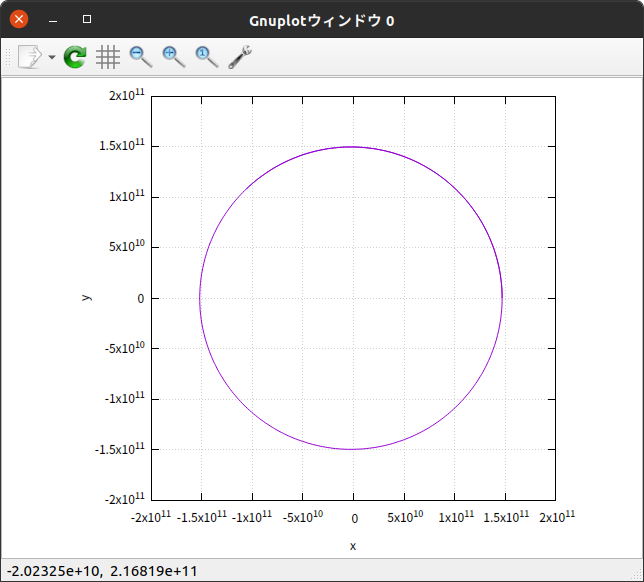Minimize the Gnuplot window
The height and width of the screenshot is (582, 644).
point(53,20)
